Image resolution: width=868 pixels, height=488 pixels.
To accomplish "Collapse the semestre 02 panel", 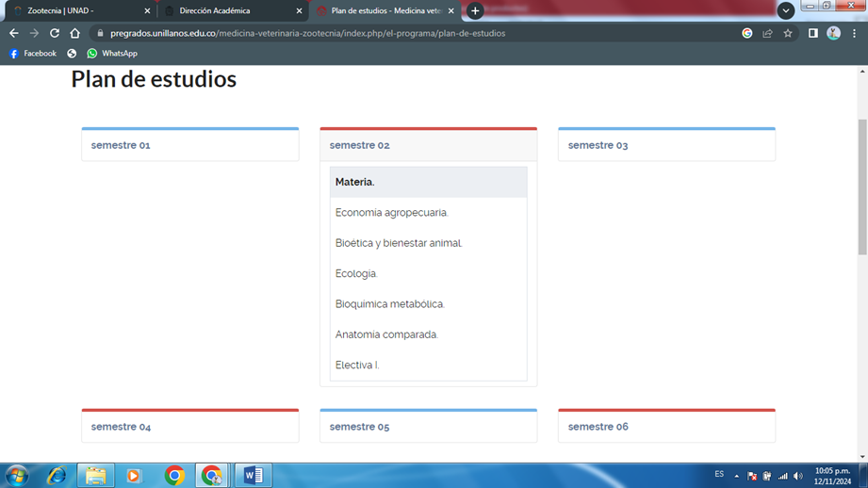I will point(359,145).
